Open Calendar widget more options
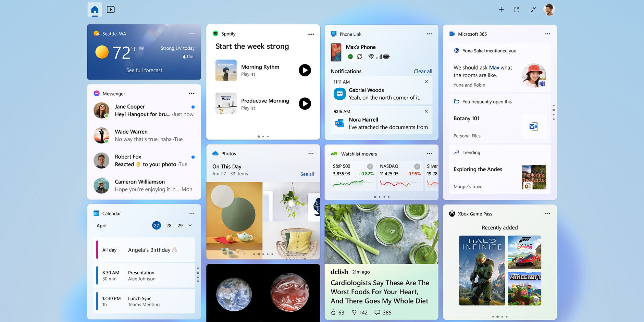Viewport: 644px width, 322px height. pos(192,213)
